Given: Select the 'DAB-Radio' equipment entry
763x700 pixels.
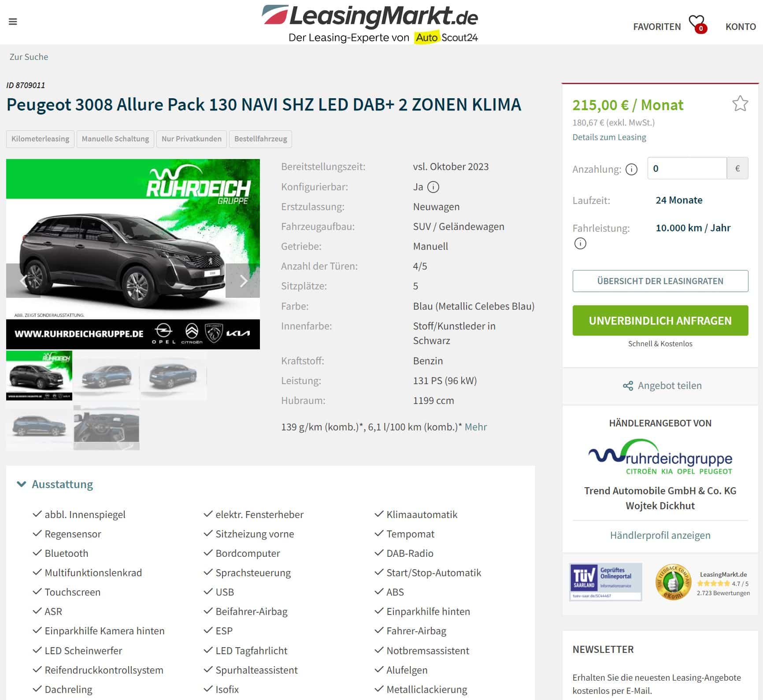Looking at the screenshot, I should click(x=410, y=553).
